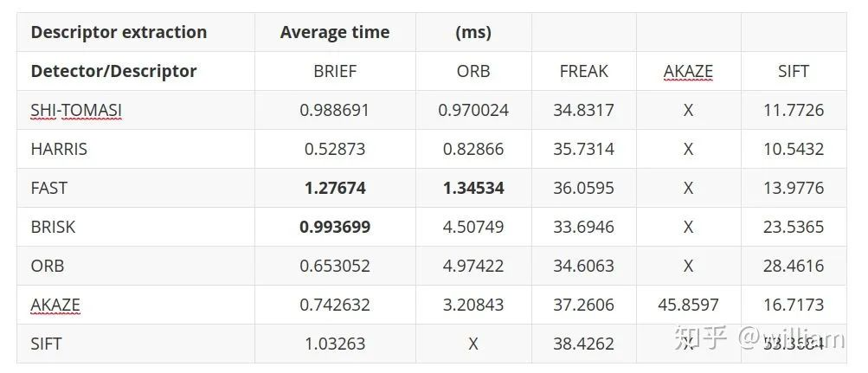
Task: Click FAST ORB value 1.34534
Action: pos(473,188)
